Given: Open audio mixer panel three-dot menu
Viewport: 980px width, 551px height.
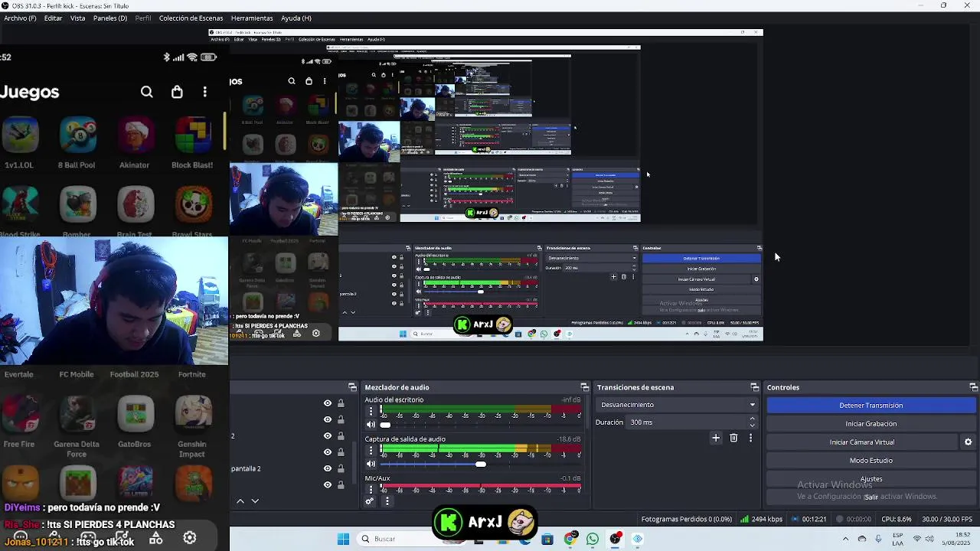Looking at the screenshot, I should [387, 501].
